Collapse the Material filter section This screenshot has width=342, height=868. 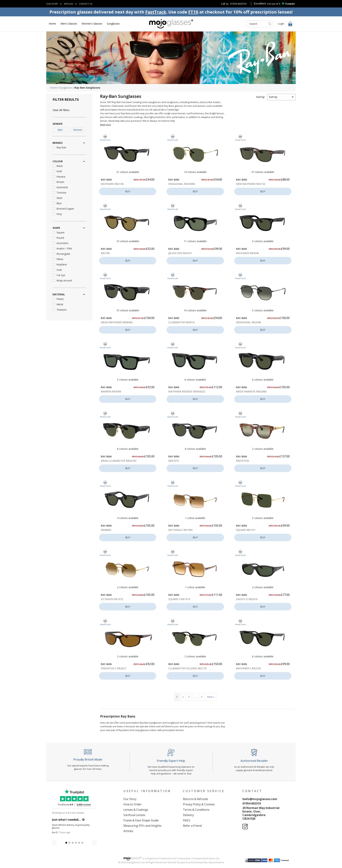click(84, 294)
